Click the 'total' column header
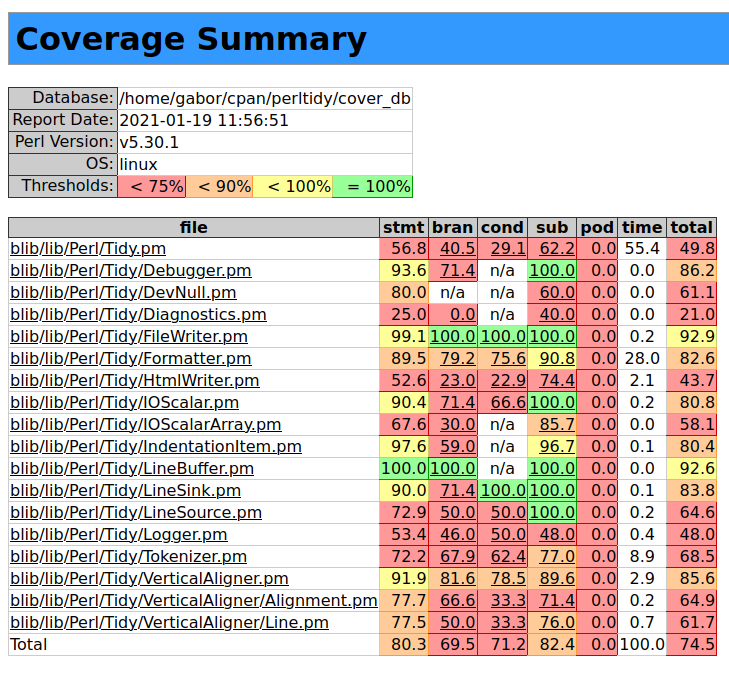Screen dimensions: 729x680 [692, 227]
